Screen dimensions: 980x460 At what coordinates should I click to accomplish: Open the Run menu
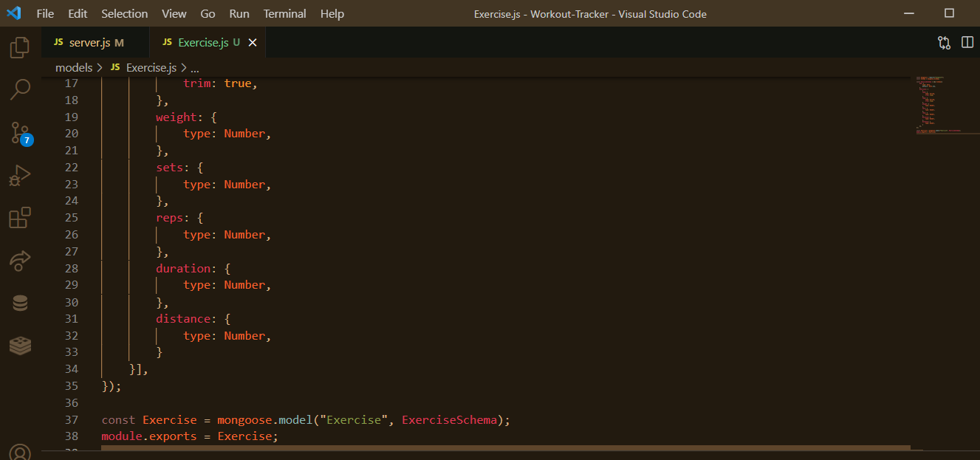click(x=239, y=13)
